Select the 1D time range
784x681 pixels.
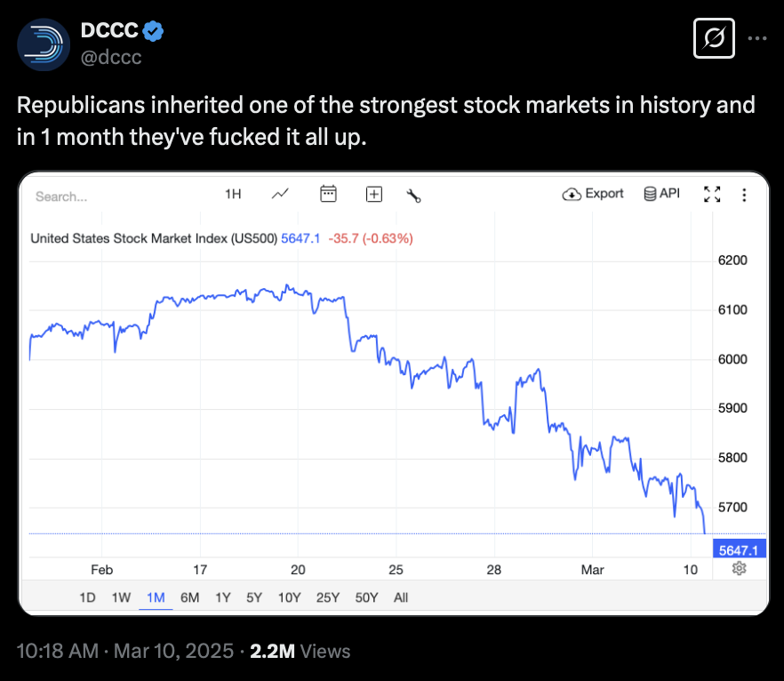tap(87, 597)
